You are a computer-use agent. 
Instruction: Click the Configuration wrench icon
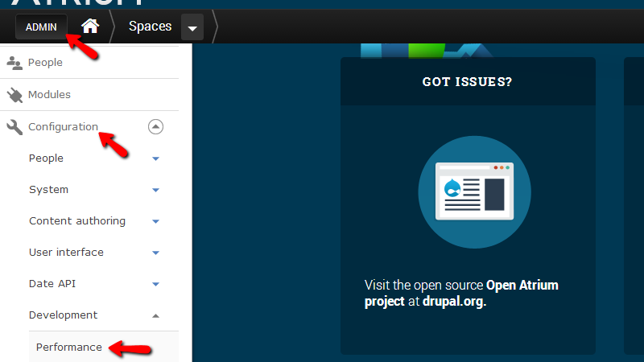(x=14, y=127)
